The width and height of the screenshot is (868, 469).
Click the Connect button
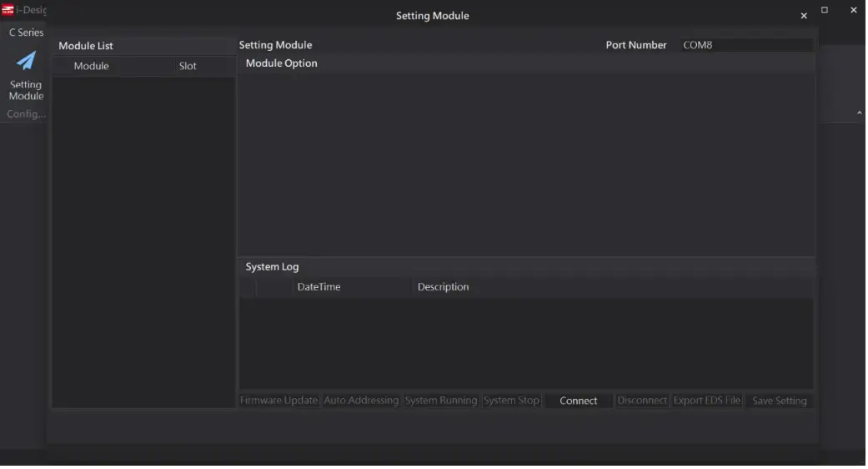579,401
